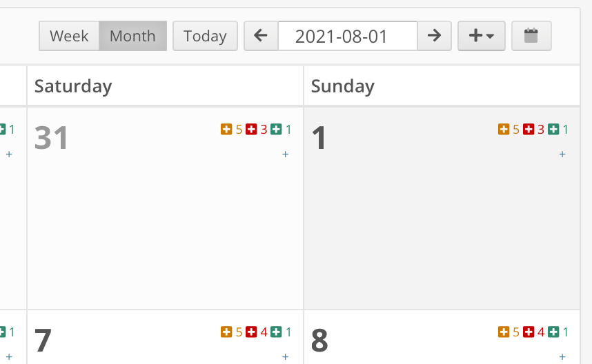Click red plus icon on day 7
The image size is (592, 364).
click(x=251, y=332)
